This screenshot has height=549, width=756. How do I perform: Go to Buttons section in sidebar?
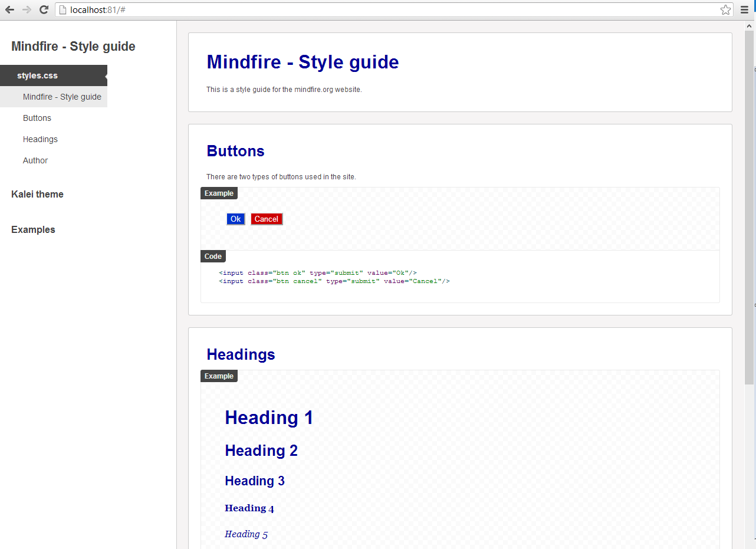[37, 118]
